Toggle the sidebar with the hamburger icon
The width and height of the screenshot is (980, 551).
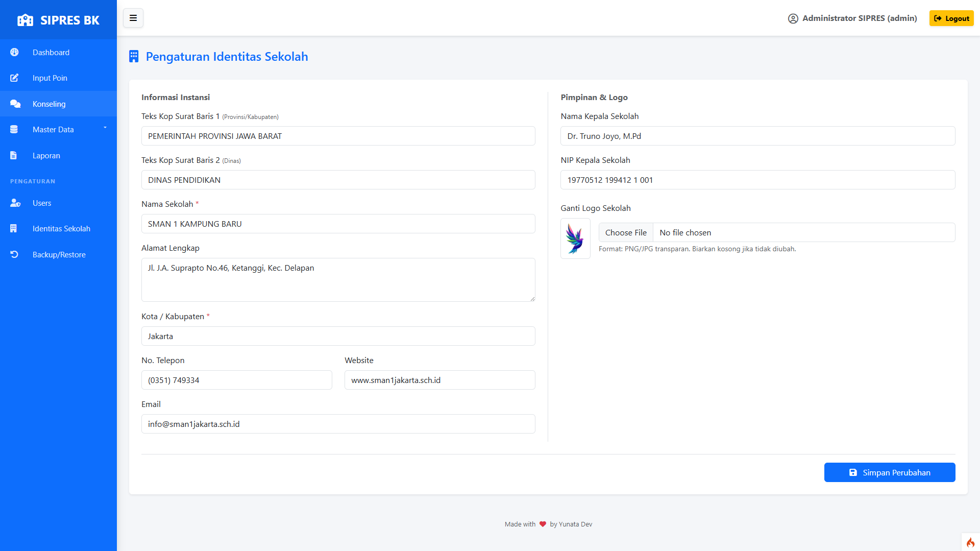(x=133, y=18)
